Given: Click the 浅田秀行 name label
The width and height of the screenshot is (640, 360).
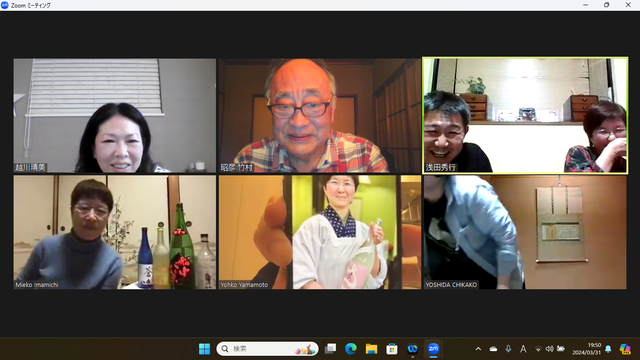Looking at the screenshot, I should click(x=441, y=167).
